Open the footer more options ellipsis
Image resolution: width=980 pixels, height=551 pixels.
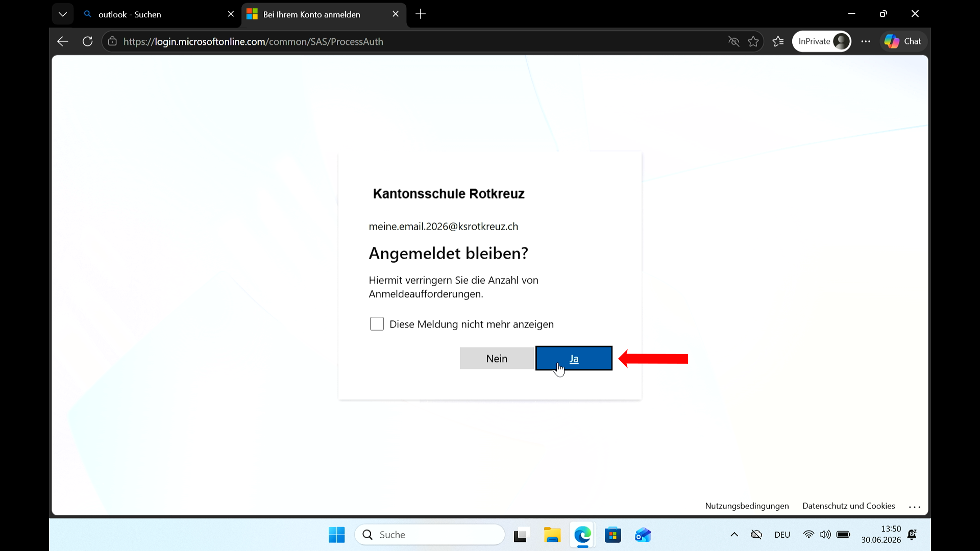[915, 507]
